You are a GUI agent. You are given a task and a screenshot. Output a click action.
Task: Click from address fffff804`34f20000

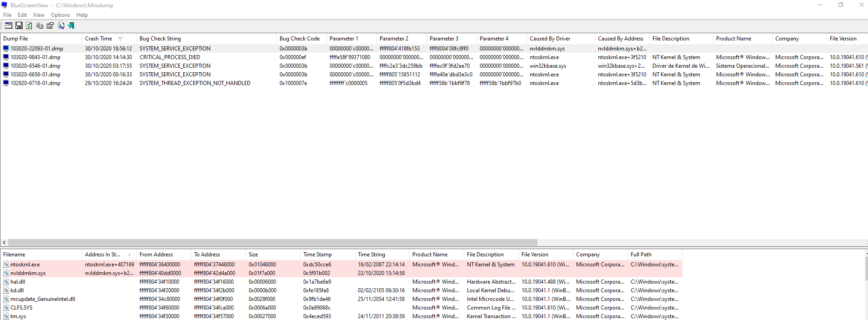tap(159, 290)
